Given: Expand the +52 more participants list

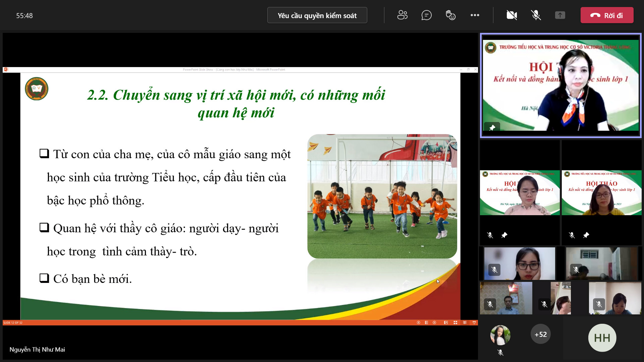Looking at the screenshot, I should point(540,334).
